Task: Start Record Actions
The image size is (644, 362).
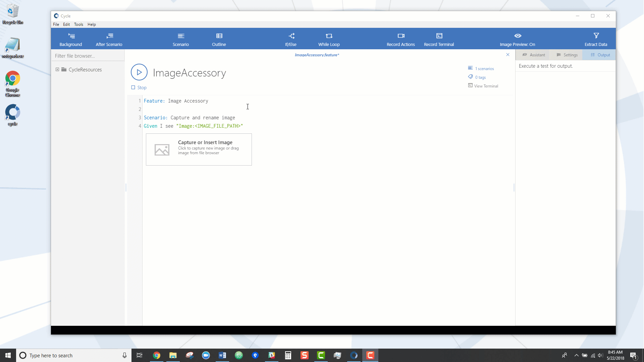Action: (401, 39)
